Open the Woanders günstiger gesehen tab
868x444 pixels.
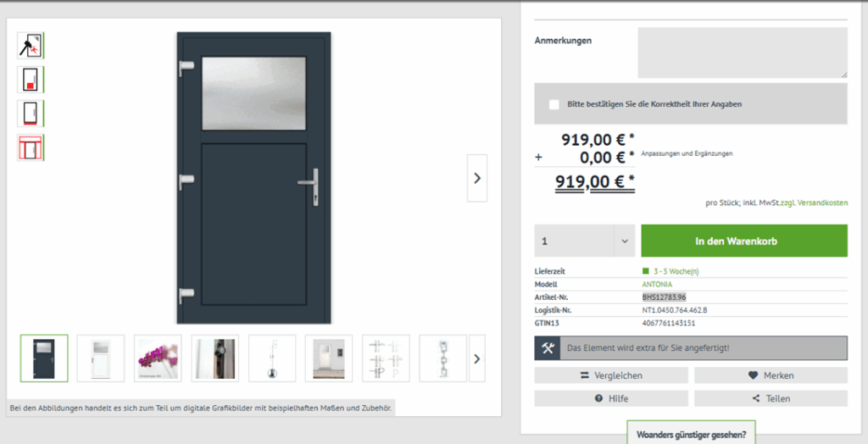click(x=691, y=434)
